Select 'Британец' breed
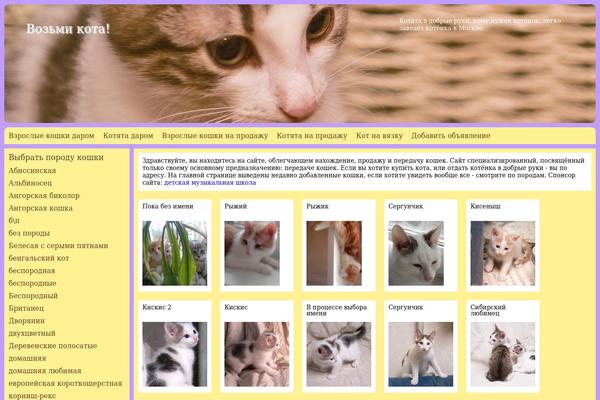600x400 pixels. tap(26, 308)
